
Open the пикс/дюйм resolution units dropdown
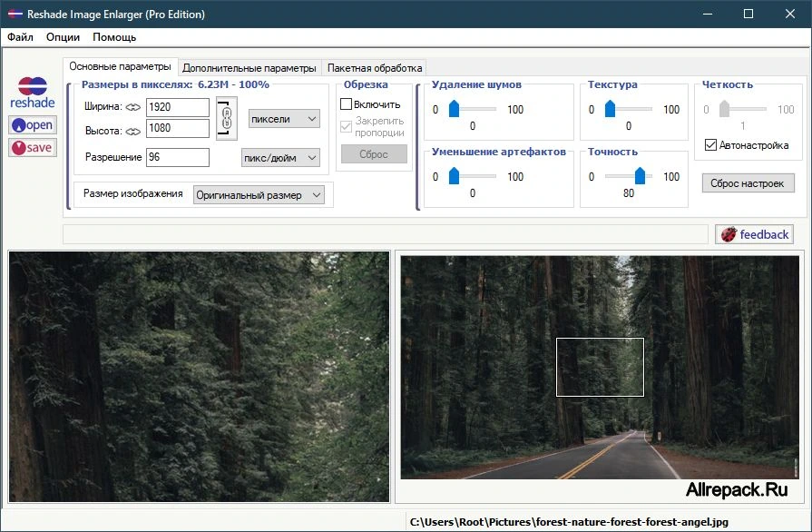280,157
